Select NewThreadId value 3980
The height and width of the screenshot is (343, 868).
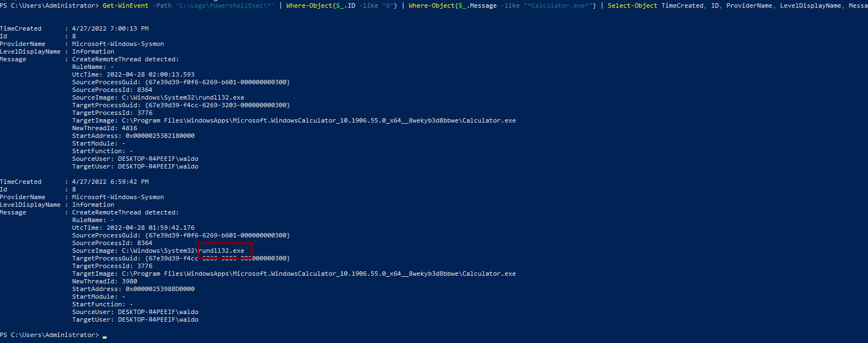coord(130,281)
